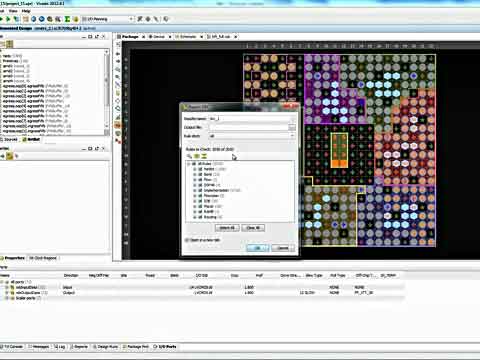This screenshot has width=480, height=360.
Task: Click the collapse-all icon above the rules tree
Action: coord(204,156)
